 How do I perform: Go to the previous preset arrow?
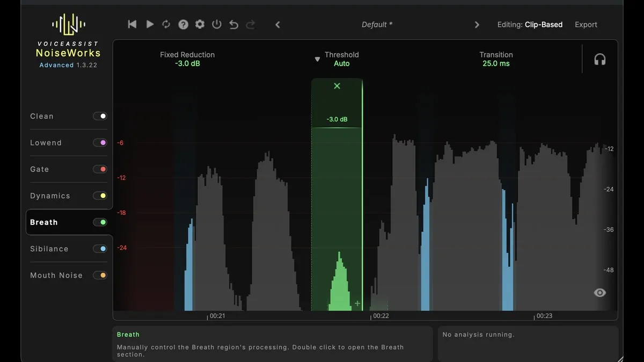click(x=277, y=25)
